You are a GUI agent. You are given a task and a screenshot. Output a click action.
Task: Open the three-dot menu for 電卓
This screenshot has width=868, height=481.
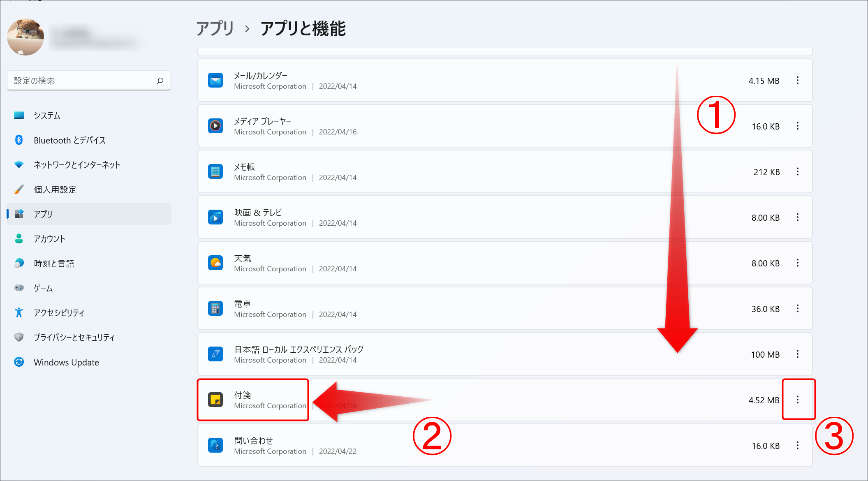tap(797, 309)
